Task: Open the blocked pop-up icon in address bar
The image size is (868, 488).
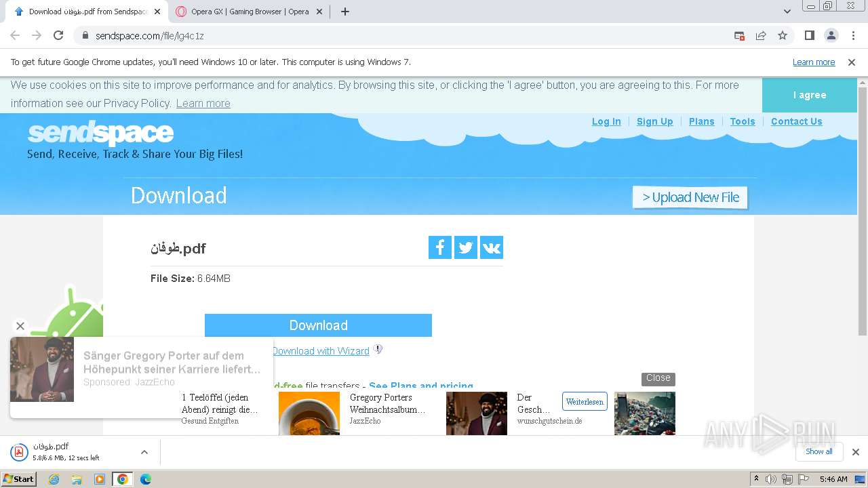Action: click(739, 35)
